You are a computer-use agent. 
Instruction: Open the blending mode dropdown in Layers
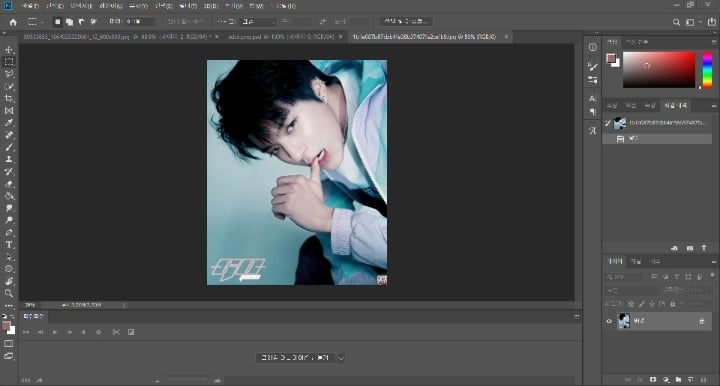point(632,291)
